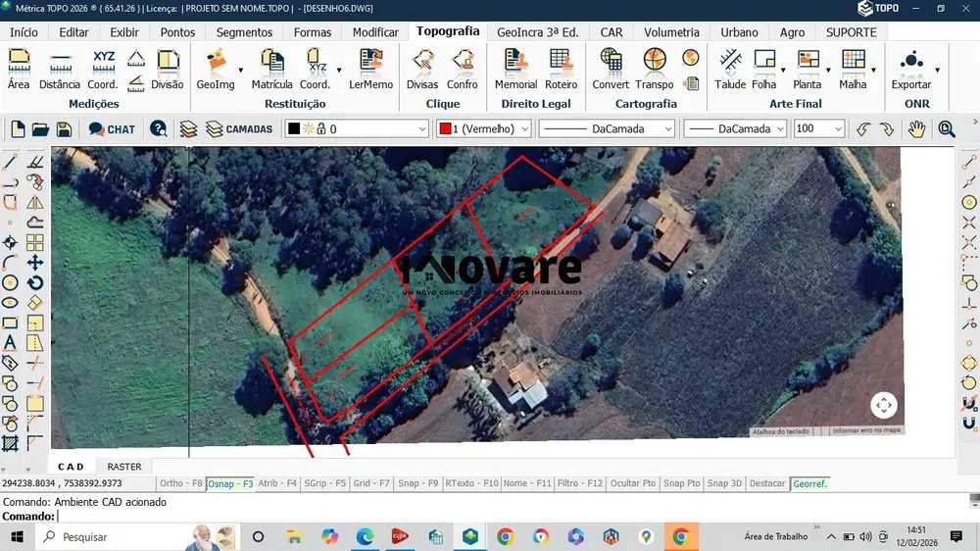
Task: Activate the pan hand tool
Action: [x=916, y=128]
